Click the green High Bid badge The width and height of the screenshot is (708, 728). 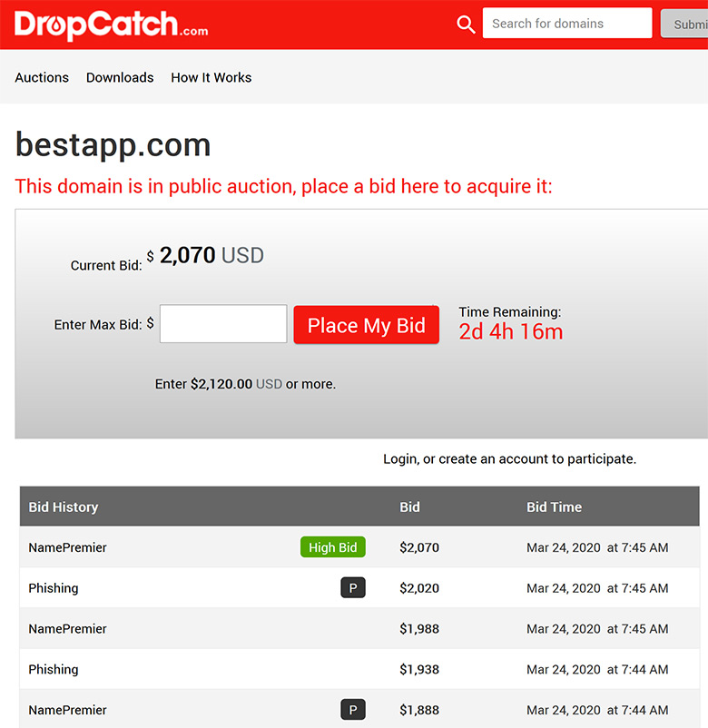[333, 547]
